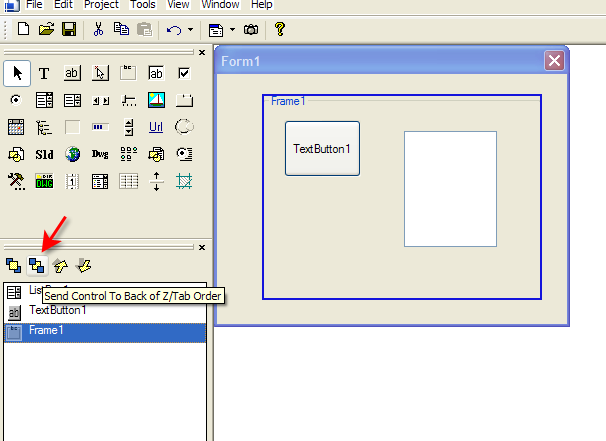Open the Project menu

point(101,5)
